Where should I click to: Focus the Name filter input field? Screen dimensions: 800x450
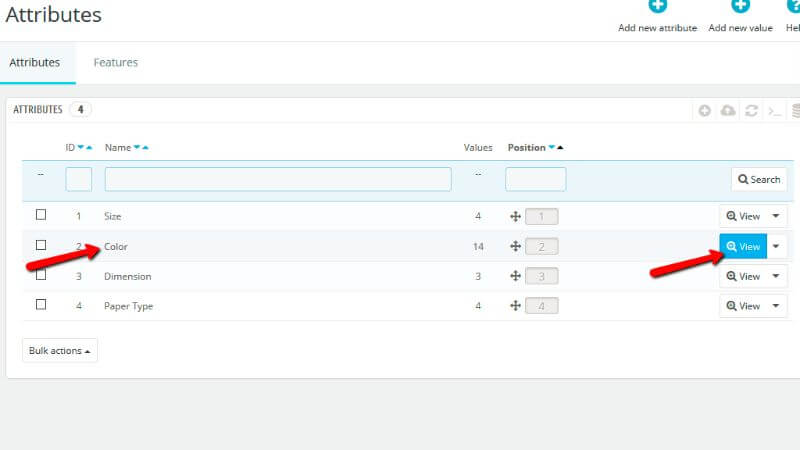coord(278,179)
